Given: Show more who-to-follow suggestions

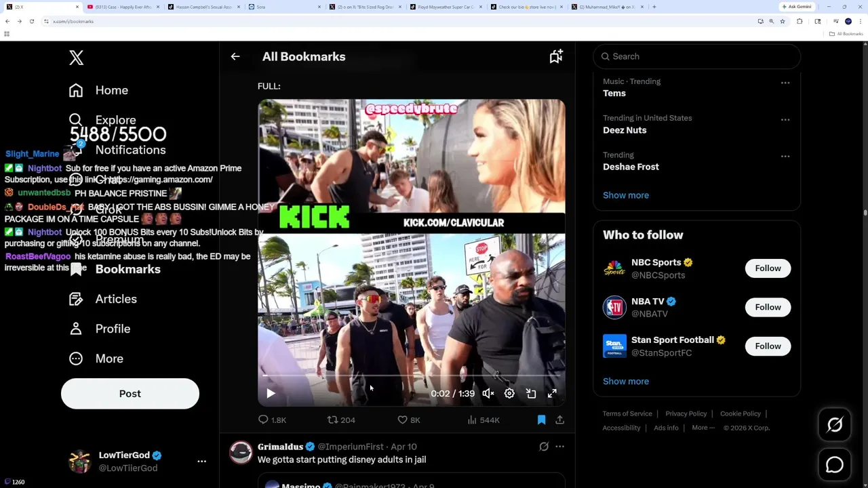Looking at the screenshot, I should click(x=626, y=382).
